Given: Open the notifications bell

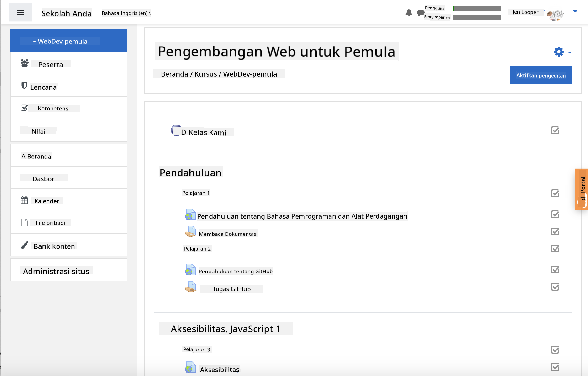Looking at the screenshot, I should [x=409, y=13].
